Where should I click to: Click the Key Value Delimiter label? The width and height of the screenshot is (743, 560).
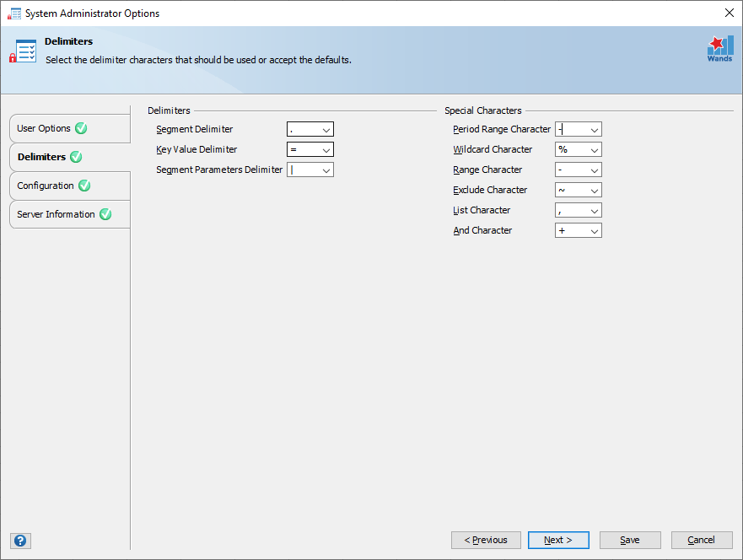(197, 150)
